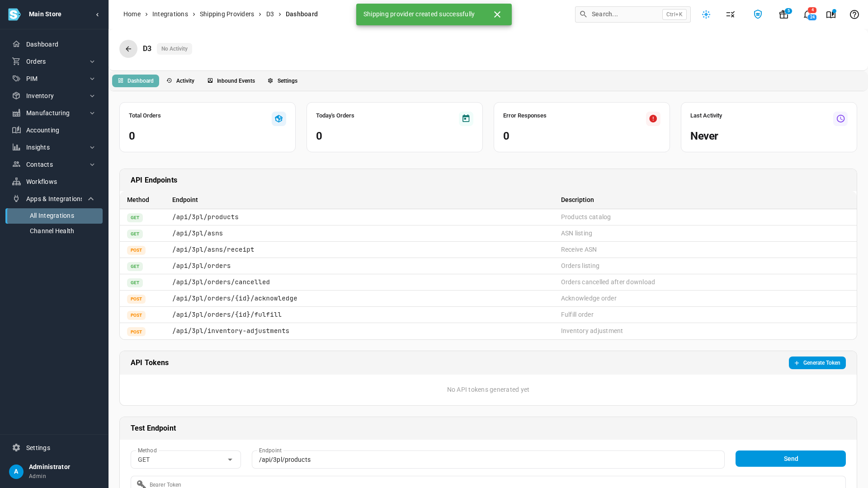The width and height of the screenshot is (868, 488).
Task: Open the Method dropdown
Action: (x=186, y=460)
